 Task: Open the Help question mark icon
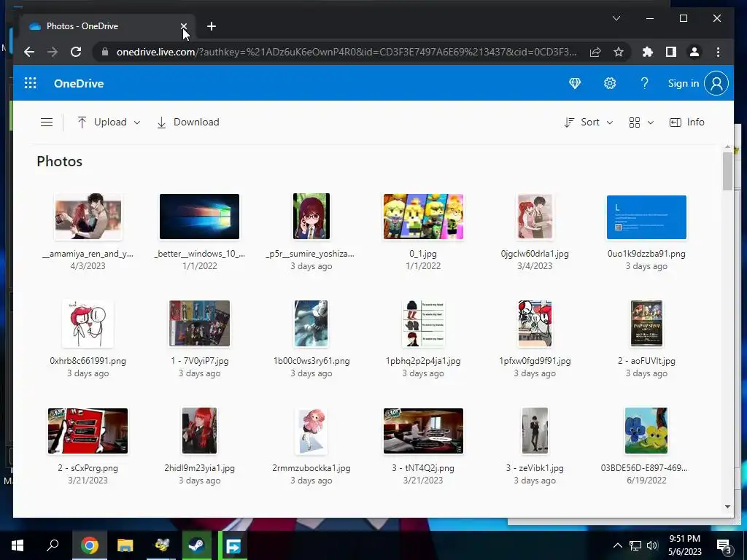click(x=645, y=83)
